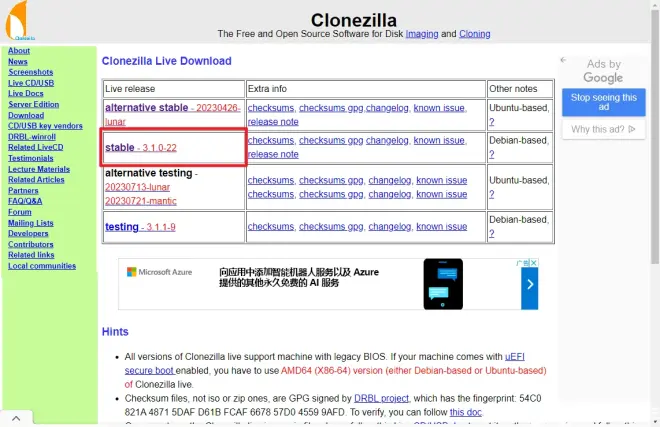Open known issue in testing row

442,227
